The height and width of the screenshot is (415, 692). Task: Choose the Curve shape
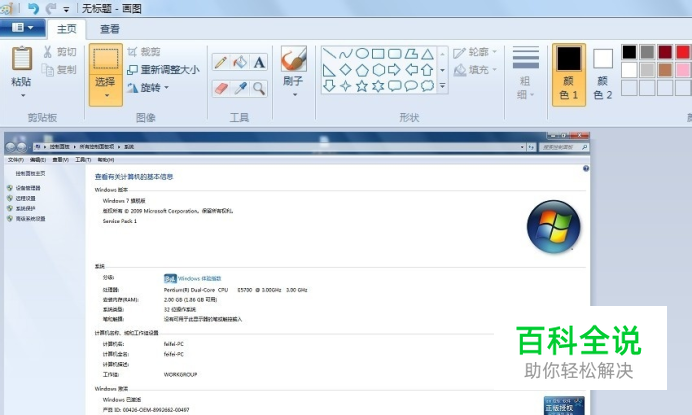click(x=346, y=54)
